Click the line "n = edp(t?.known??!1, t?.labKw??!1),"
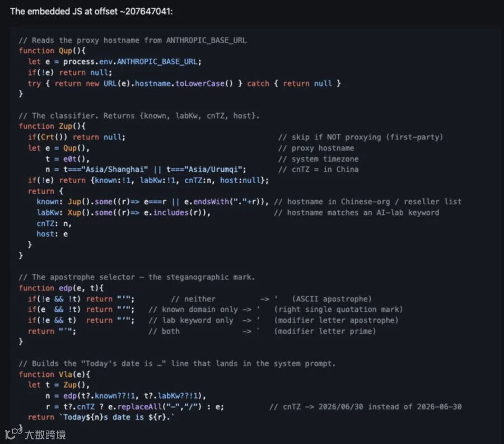The height and width of the screenshot is (444, 504). pos(125,396)
